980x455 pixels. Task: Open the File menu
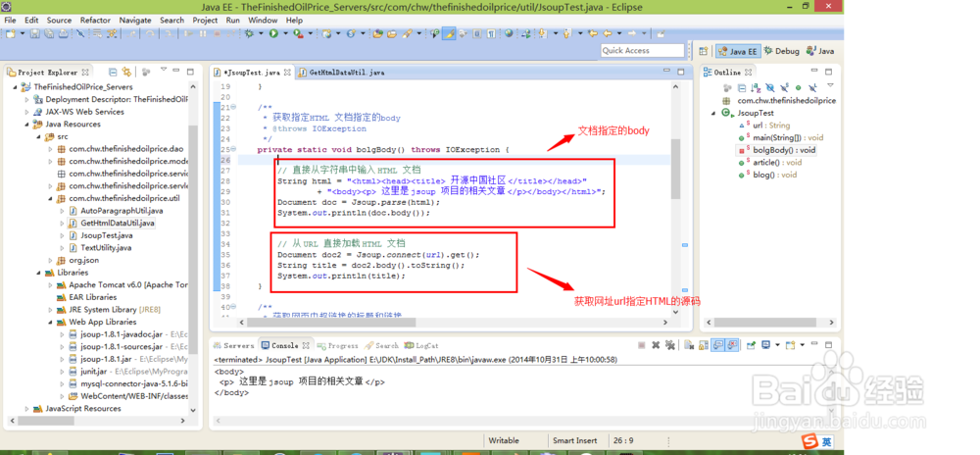tap(10, 20)
